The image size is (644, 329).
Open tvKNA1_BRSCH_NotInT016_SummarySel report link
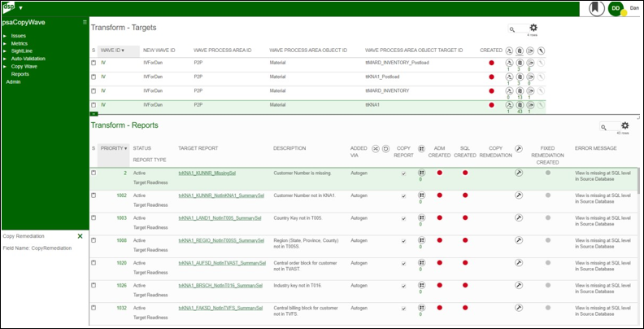[220, 285]
